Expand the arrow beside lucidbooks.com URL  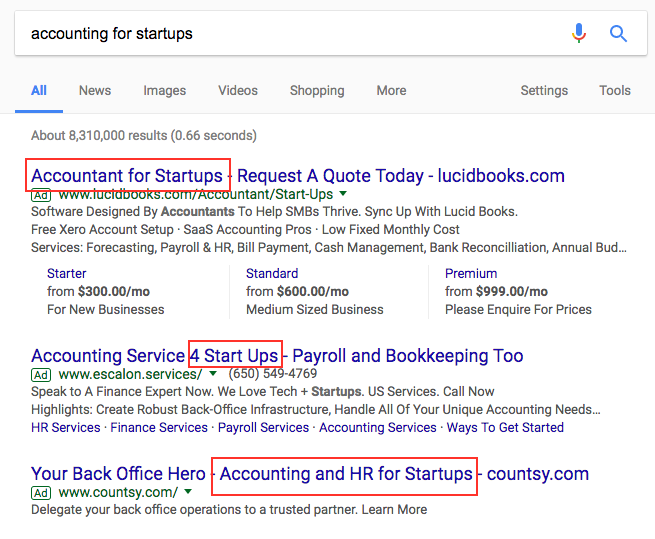(x=343, y=194)
